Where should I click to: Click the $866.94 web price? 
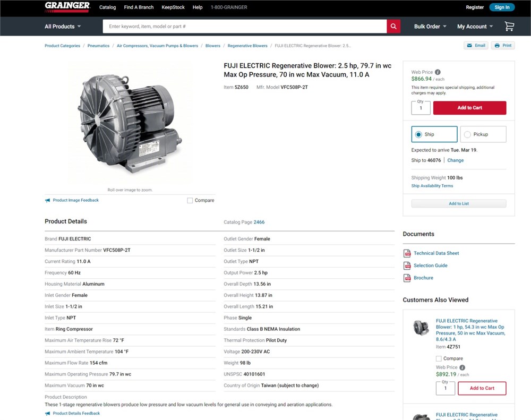pos(421,79)
